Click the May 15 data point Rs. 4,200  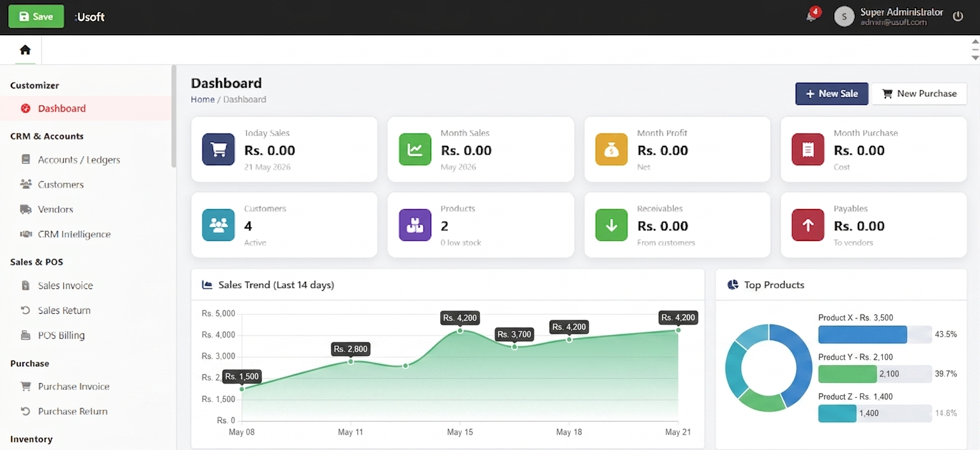pyautogui.click(x=460, y=330)
